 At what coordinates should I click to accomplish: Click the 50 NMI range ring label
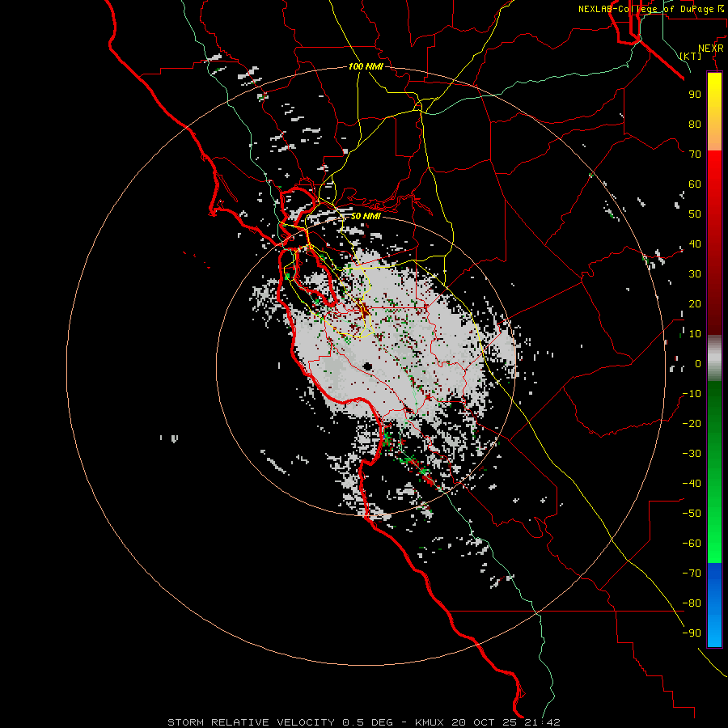click(x=366, y=216)
